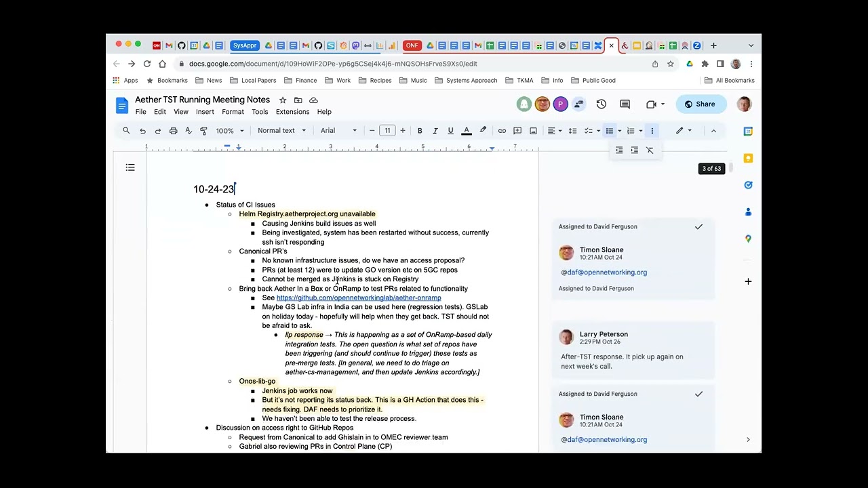868x488 pixels.
Task: Star the Aether TST document
Action: coord(283,100)
